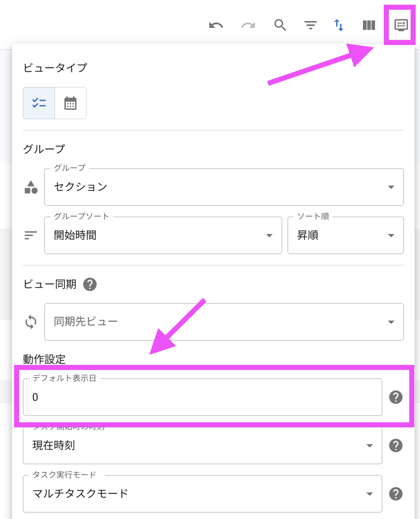Open the 同期先ビュー selector

click(x=224, y=322)
